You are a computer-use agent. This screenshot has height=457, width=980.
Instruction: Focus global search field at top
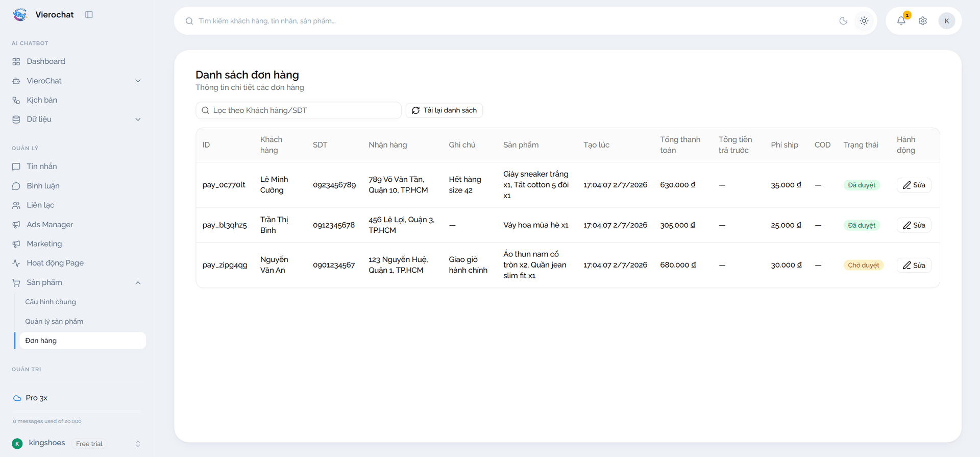coord(510,21)
